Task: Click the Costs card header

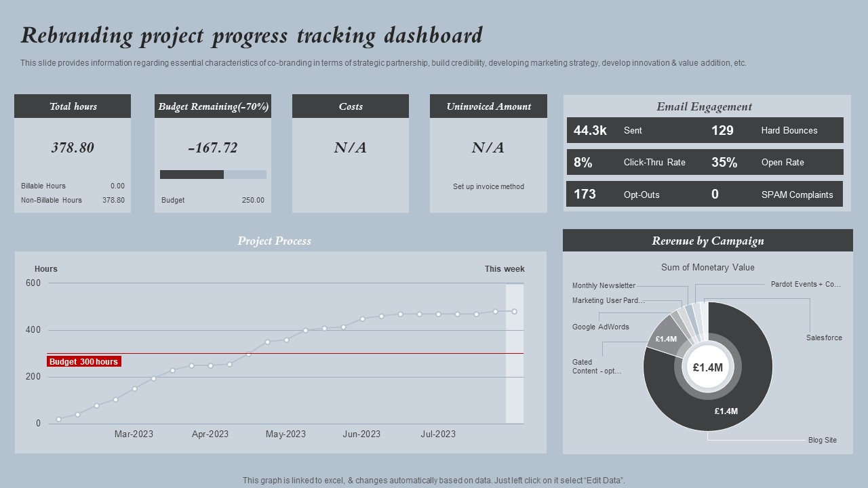Action: [351, 106]
